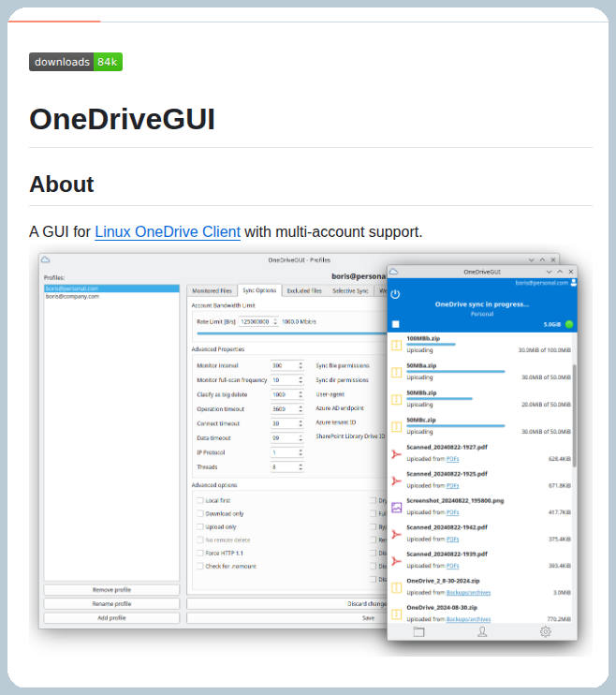Click the zip icon for 50MBc.zip

point(397,426)
